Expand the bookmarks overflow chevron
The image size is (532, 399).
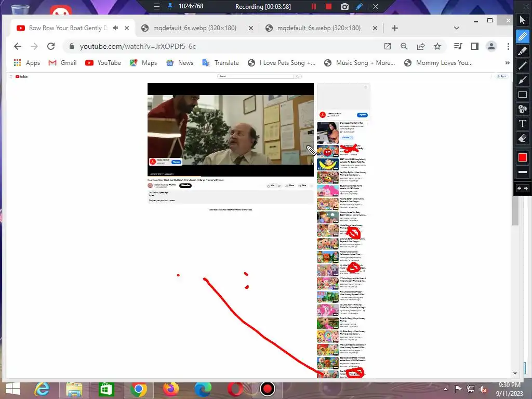pos(507,63)
